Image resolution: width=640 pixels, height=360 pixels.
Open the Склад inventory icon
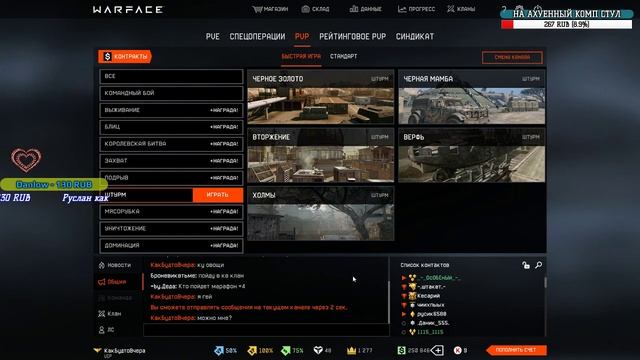(305, 9)
